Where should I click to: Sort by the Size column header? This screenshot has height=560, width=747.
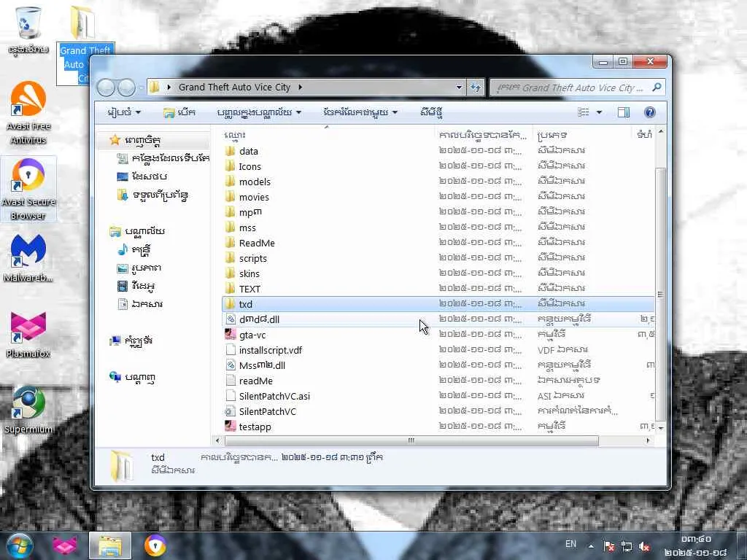[x=644, y=135]
